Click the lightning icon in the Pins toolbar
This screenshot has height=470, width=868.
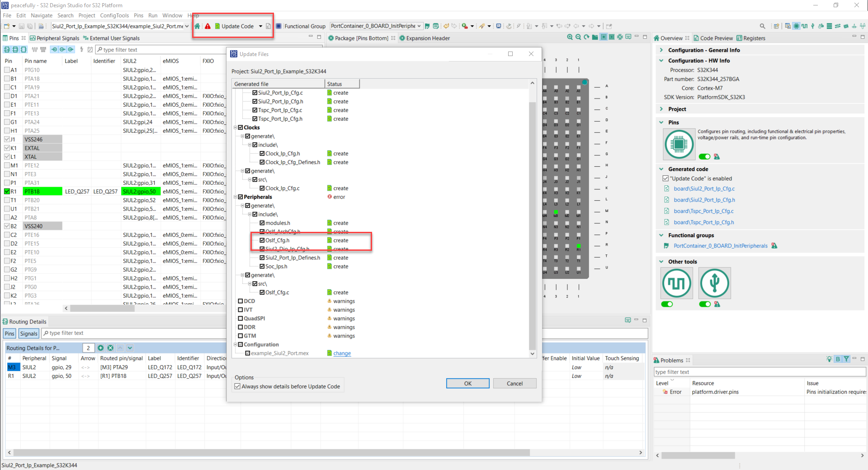[x=82, y=49]
